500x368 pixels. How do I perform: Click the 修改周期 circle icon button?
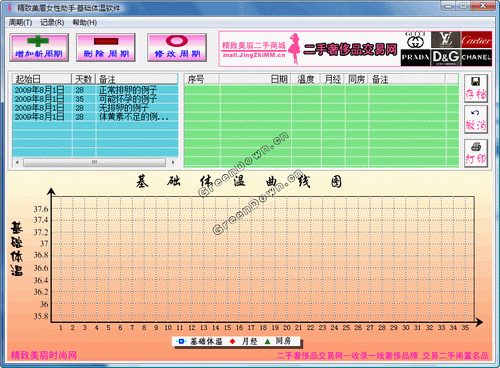pos(177,47)
